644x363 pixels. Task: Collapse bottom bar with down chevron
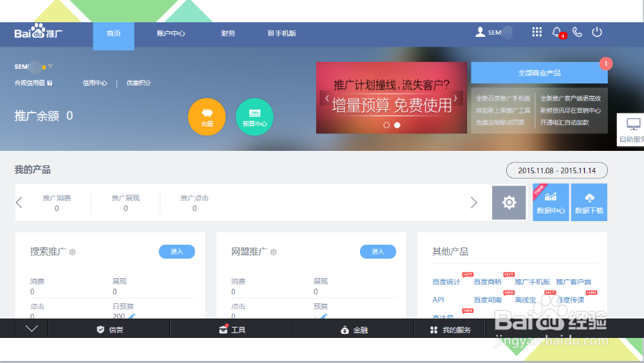tap(31, 328)
